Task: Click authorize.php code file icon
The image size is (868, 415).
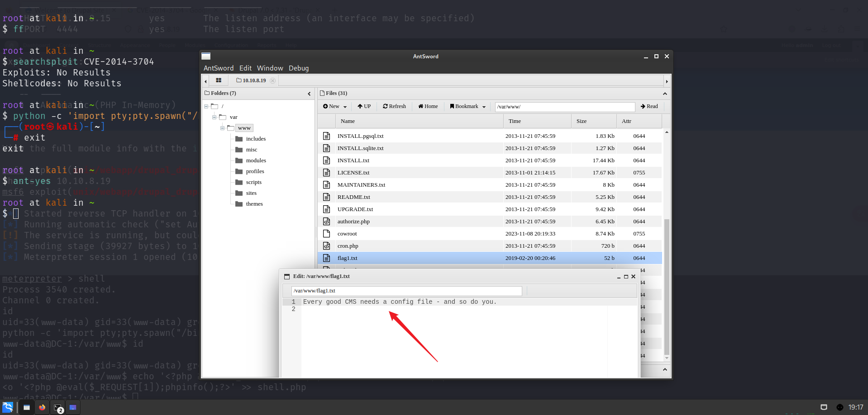Action: [326, 222]
